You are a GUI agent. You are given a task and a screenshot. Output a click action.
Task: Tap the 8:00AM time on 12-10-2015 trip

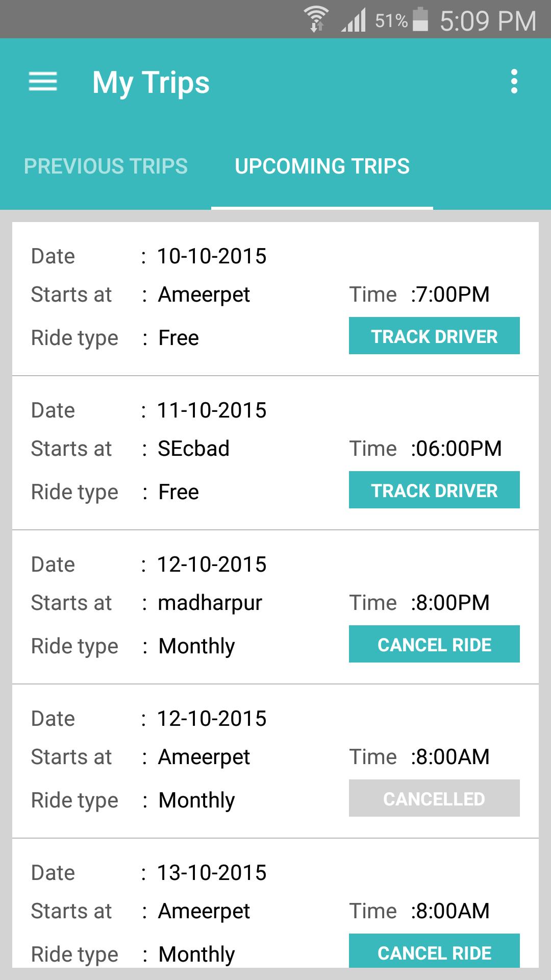pos(452,757)
